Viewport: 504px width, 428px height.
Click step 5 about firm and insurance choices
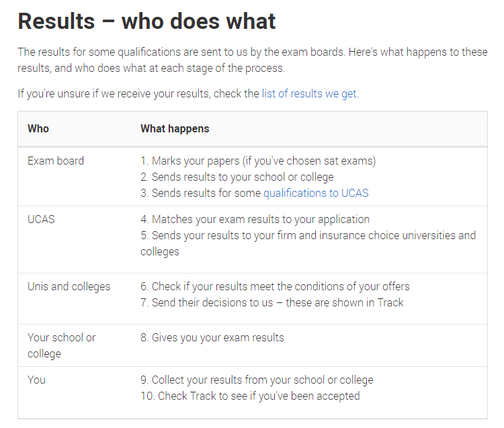tap(308, 243)
